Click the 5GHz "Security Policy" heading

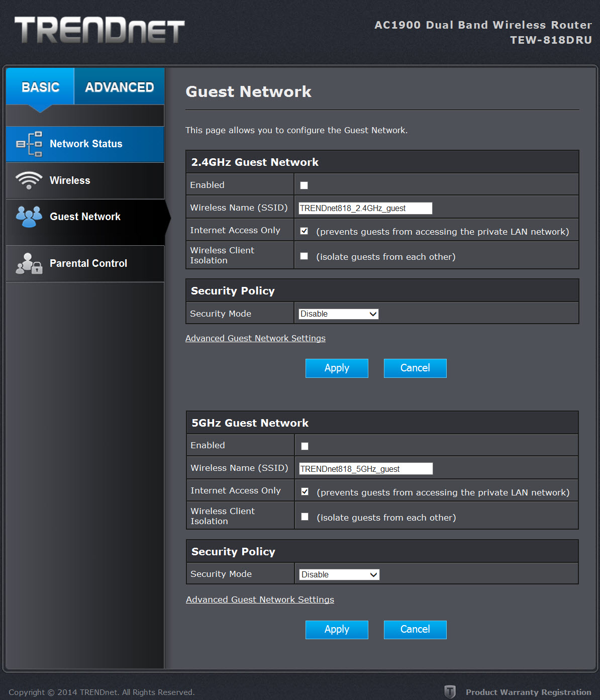click(x=233, y=552)
